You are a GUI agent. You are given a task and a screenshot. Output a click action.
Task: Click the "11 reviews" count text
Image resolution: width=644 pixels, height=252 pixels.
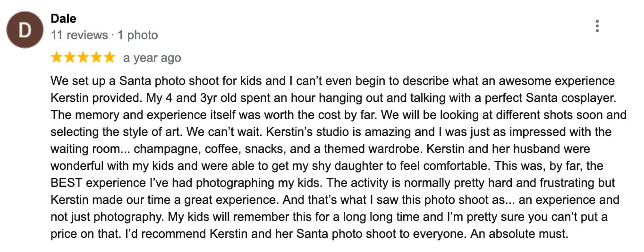tap(79, 35)
